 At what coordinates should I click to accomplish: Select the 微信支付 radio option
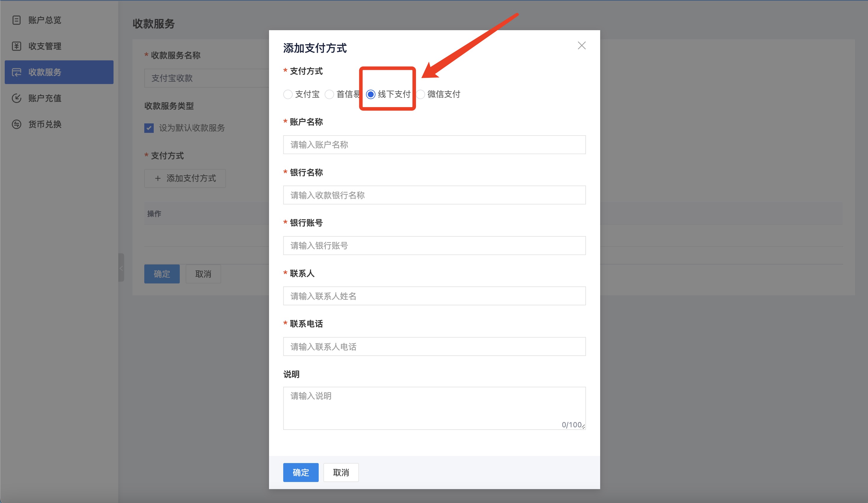pos(420,94)
